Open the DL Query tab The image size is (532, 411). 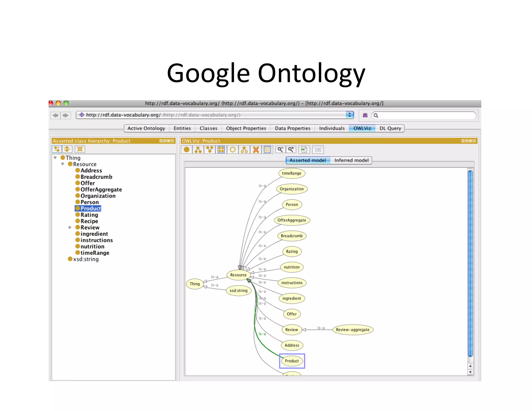[390, 128]
